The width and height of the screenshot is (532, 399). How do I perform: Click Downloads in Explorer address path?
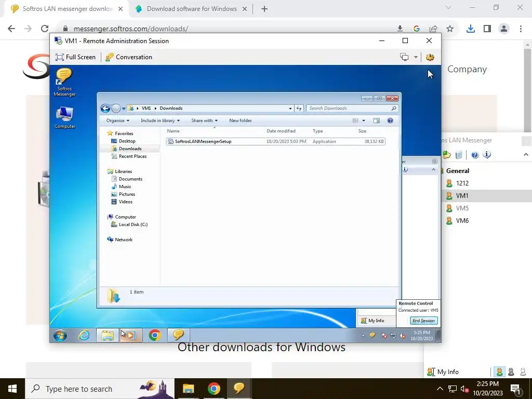tap(171, 108)
